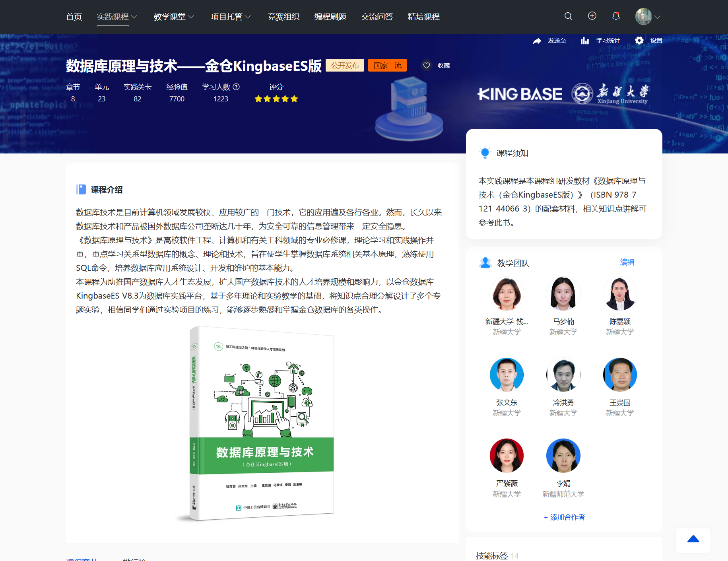
Task: Click the 新疆师范大学 affiliation text
Action: (563, 494)
